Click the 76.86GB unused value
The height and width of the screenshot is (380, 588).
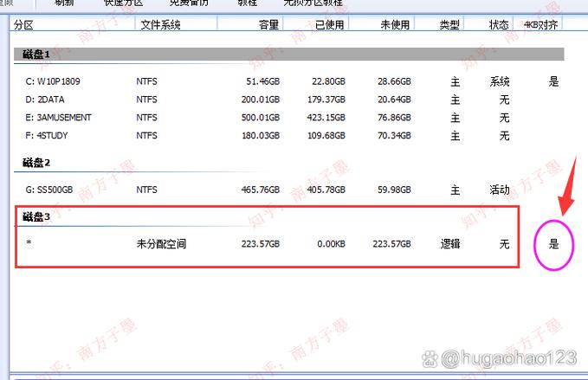pyautogui.click(x=394, y=118)
